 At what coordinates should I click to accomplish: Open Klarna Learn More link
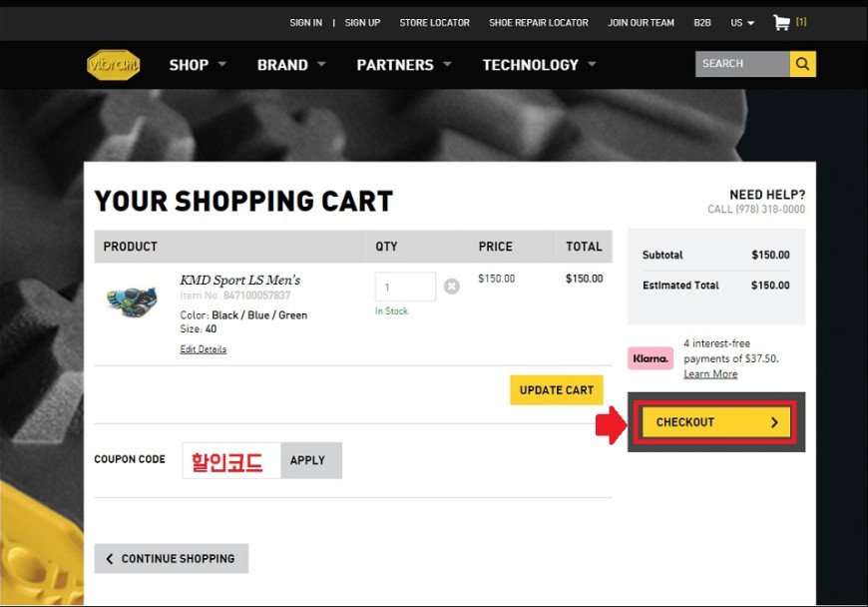pos(710,373)
